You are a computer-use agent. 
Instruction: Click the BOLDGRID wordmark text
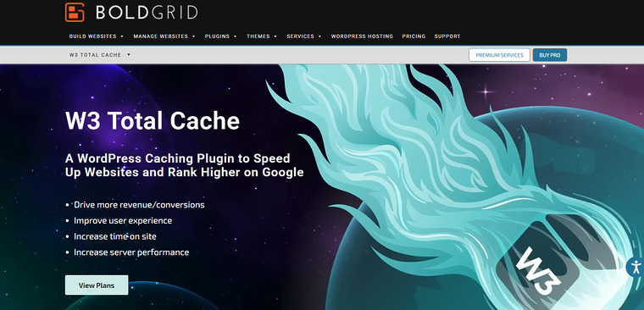(147, 13)
